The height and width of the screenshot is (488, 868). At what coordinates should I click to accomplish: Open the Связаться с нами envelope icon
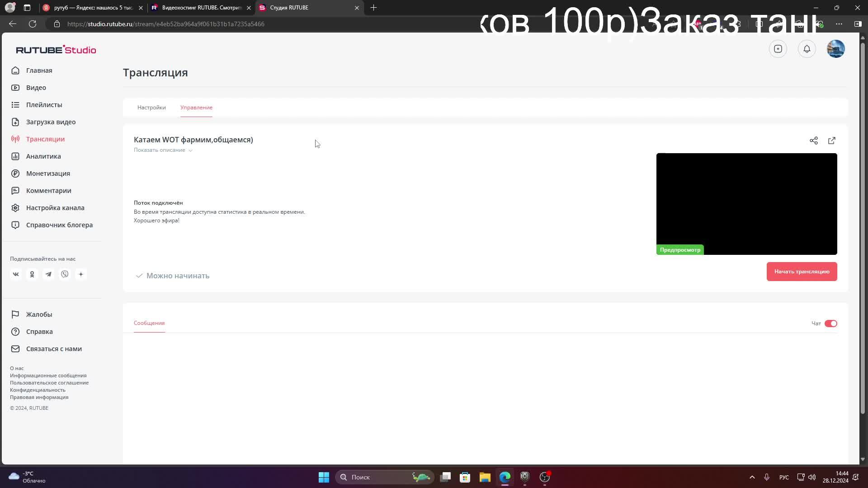pos(15,349)
